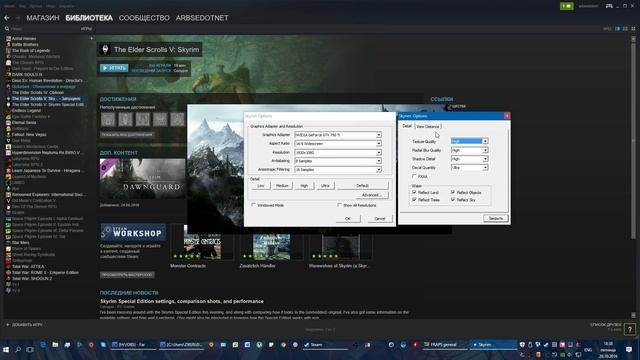Switch to the View Distance tab

click(428, 127)
